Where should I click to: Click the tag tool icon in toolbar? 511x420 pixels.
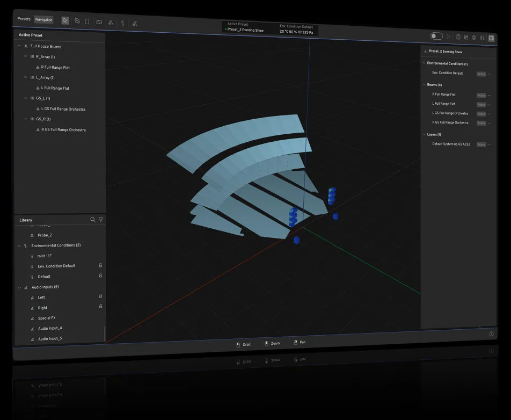point(77,21)
